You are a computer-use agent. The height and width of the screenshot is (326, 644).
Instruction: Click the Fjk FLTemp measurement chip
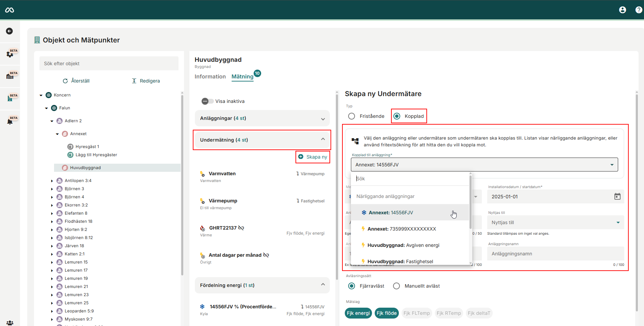(417, 313)
